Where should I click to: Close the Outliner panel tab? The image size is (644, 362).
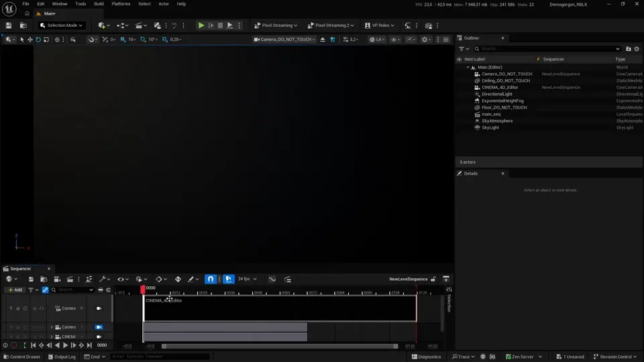pyautogui.click(x=502, y=38)
